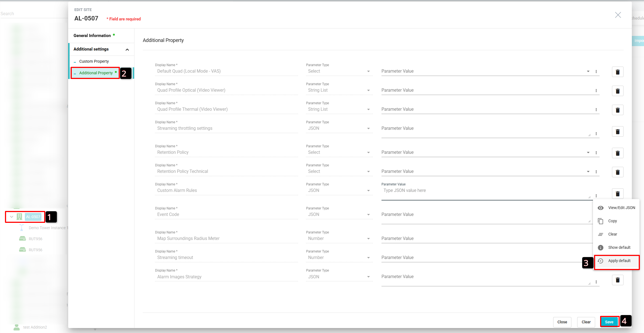Click the Demo Tower Instance tower icon

(x=22, y=228)
